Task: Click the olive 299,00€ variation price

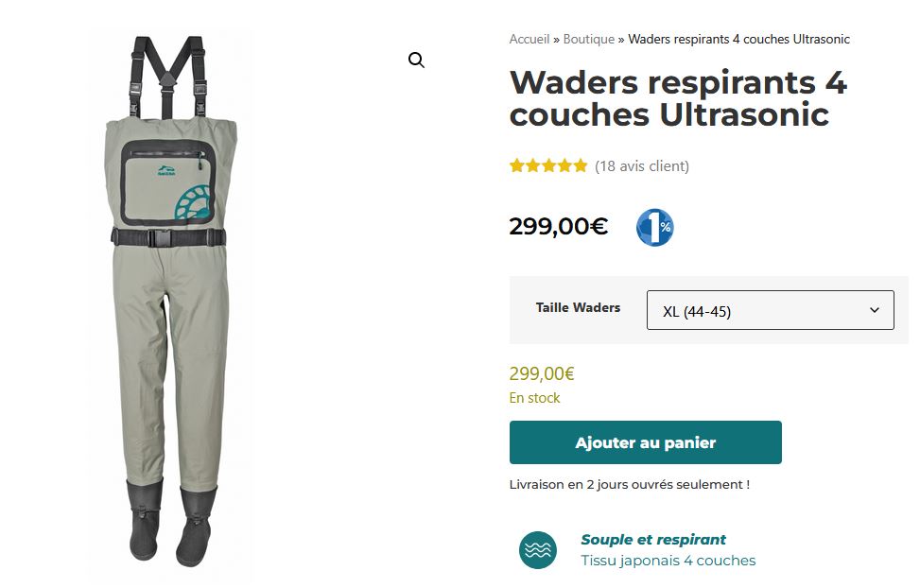Action: coord(542,373)
